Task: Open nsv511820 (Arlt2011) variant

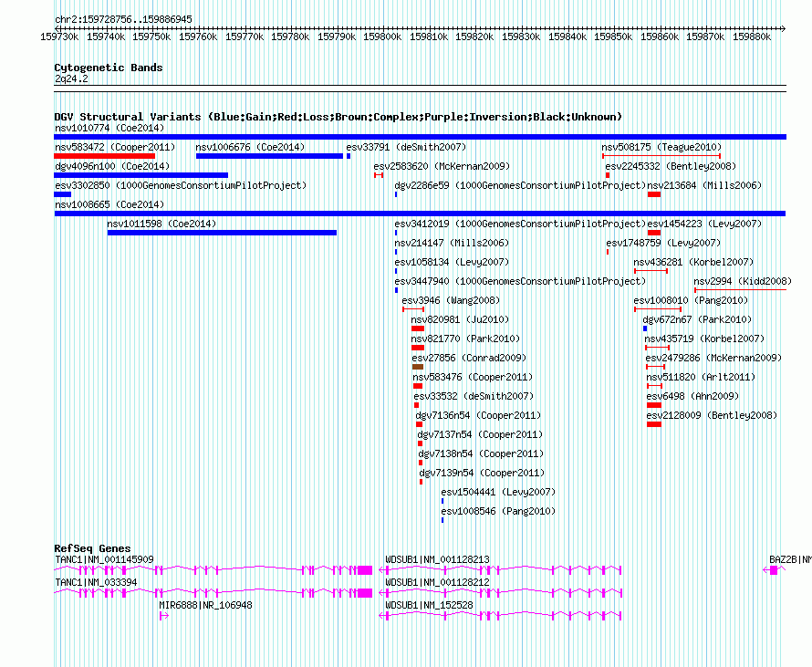Action: 701,377
